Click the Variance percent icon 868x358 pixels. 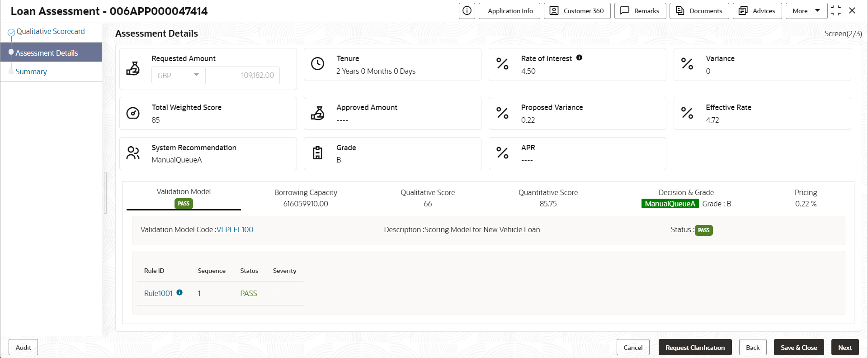[x=687, y=64]
